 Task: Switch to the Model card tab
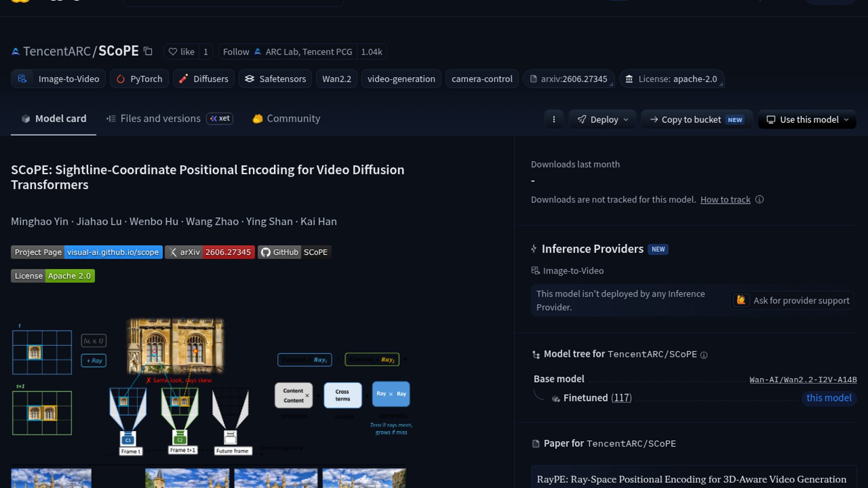(53, 118)
